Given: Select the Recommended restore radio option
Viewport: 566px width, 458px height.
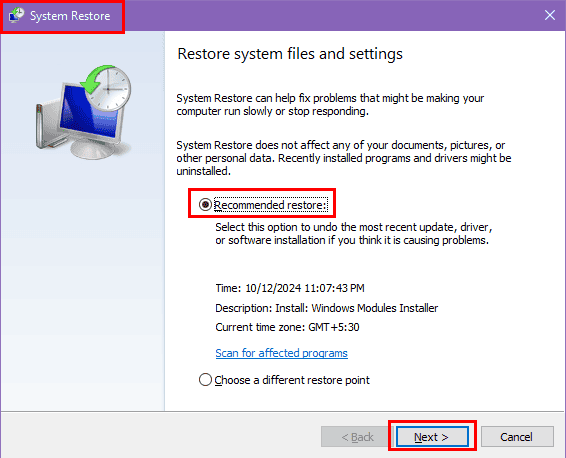Looking at the screenshot, I should pyautogui.click(x=205, y=205).
